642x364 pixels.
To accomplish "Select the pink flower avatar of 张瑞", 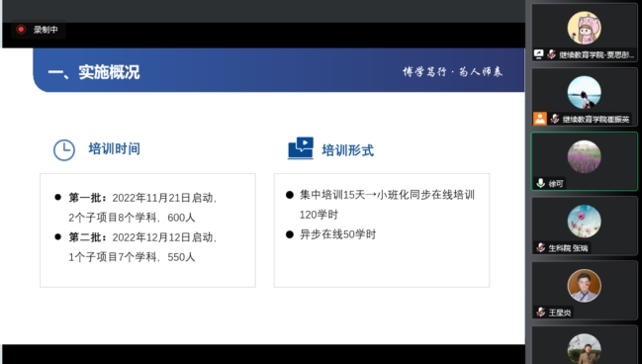I will [x=585, y=222].
